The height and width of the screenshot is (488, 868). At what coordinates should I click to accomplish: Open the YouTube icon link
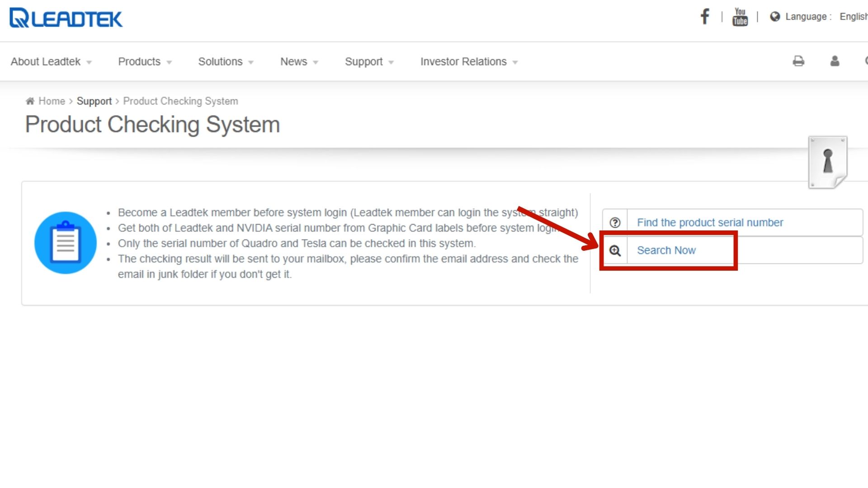point(740,17)
